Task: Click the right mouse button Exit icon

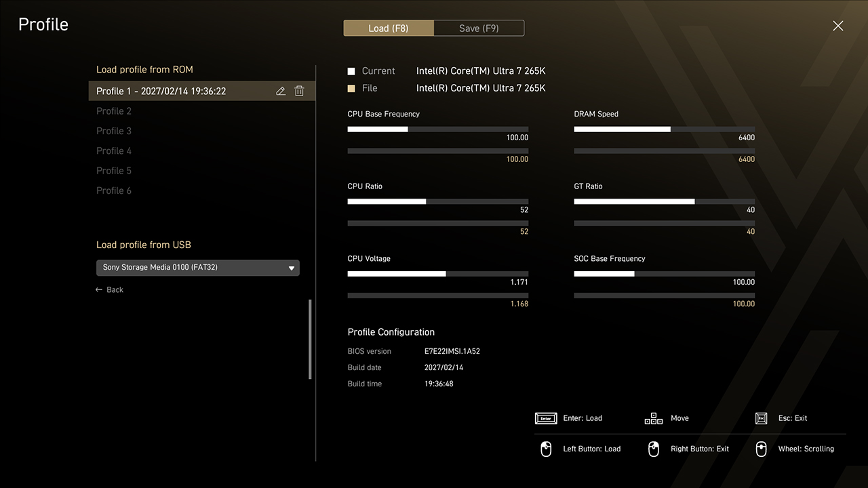Action: pos(654,449)
